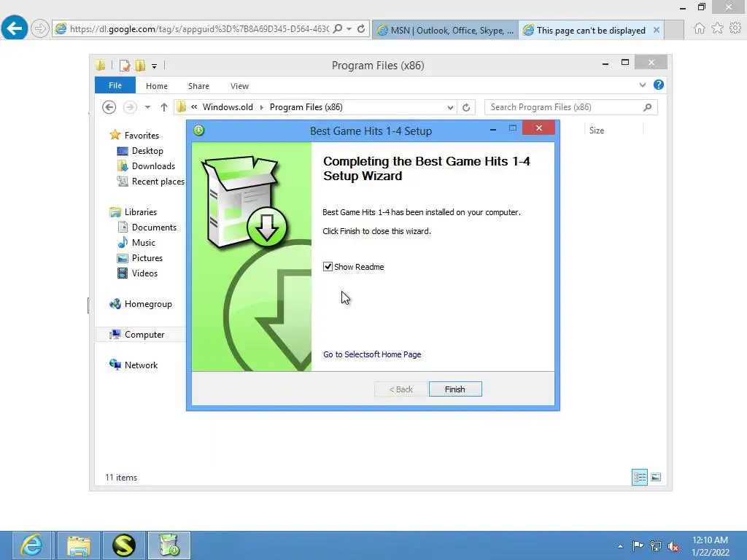Switch to the Share ribbon tab
Viewport: 747px width, 560px height.
tap(198, 86)
